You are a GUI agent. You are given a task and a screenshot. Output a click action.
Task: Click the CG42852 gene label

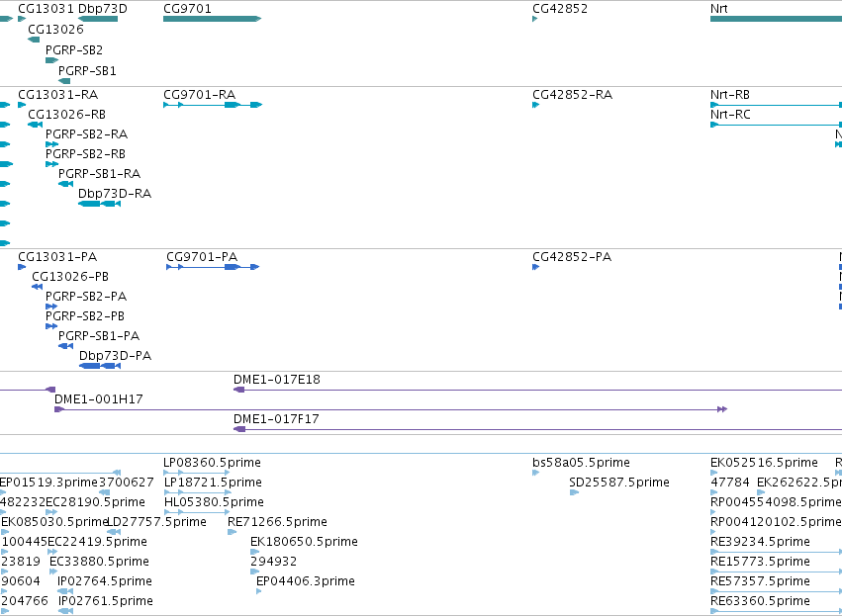click(x=560, y=9)
